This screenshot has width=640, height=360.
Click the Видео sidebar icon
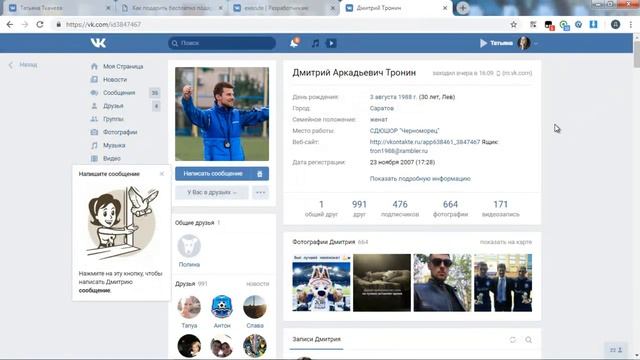pos(94,158)
